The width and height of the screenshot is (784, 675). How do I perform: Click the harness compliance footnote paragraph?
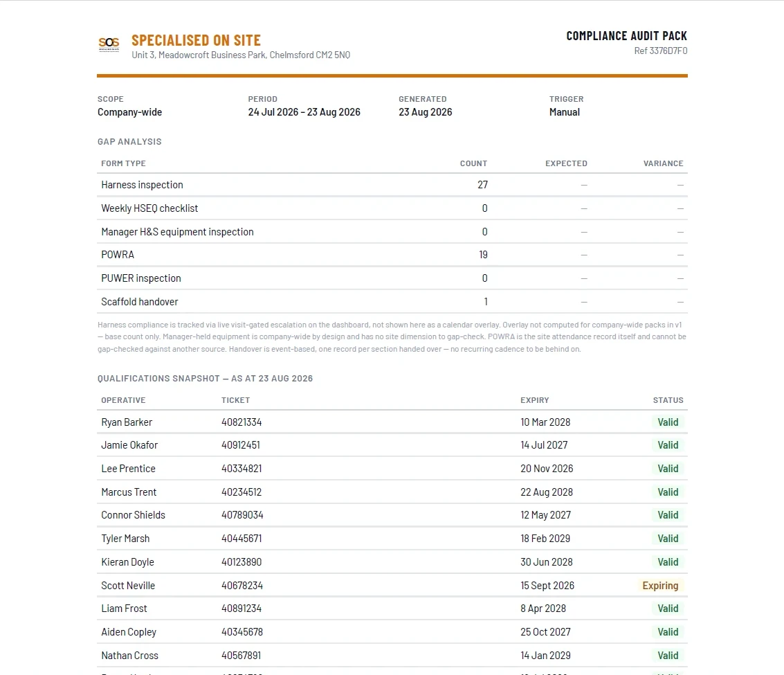392,336
